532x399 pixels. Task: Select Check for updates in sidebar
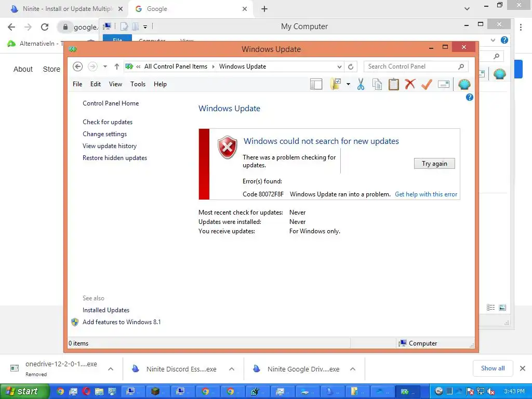(108, 122)
